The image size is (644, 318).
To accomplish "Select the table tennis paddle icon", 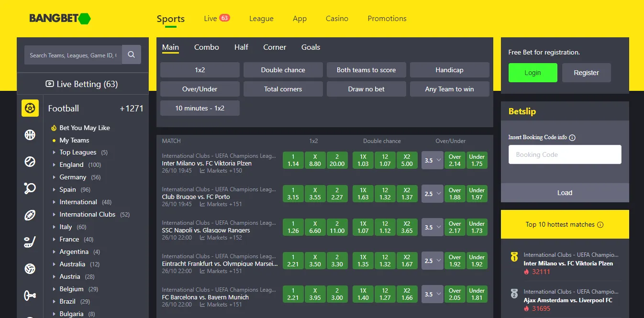I will 30,188.
